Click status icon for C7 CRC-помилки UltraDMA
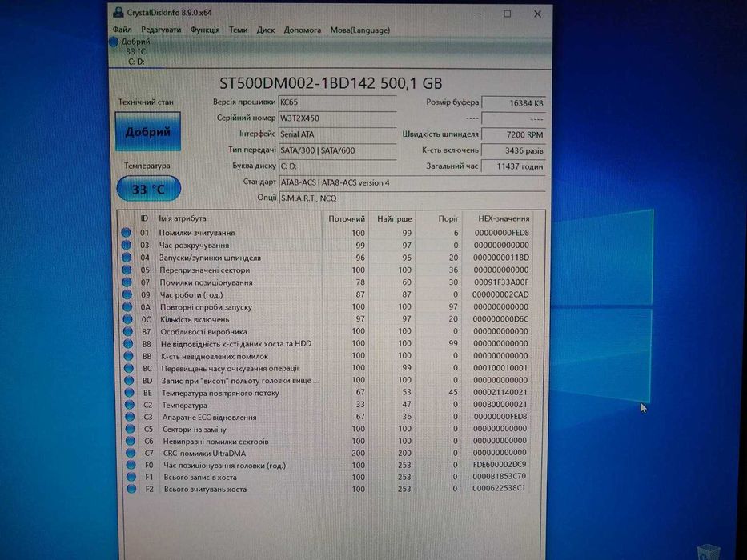Screen dimensions: 747x560 point(130,454)
